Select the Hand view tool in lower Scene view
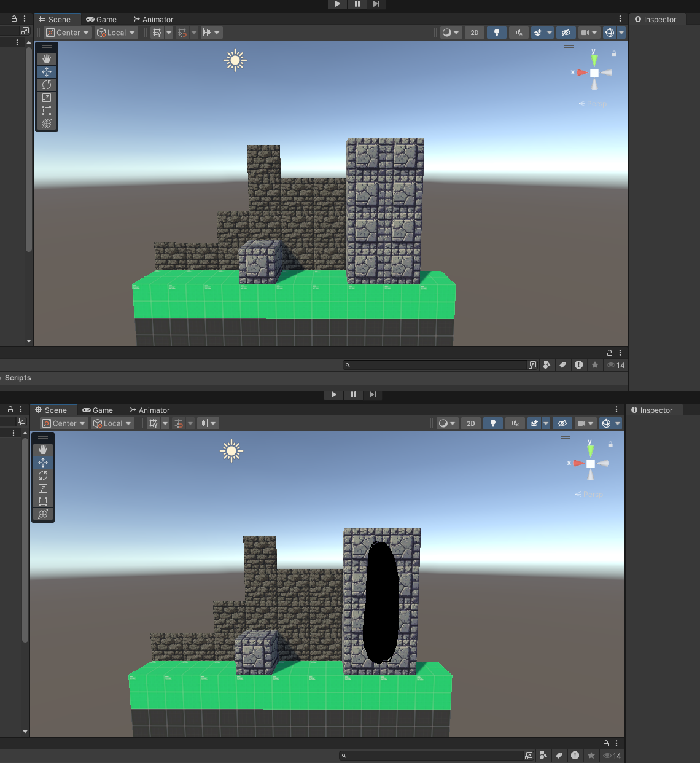The image size is (700, 763). point(43,450)
